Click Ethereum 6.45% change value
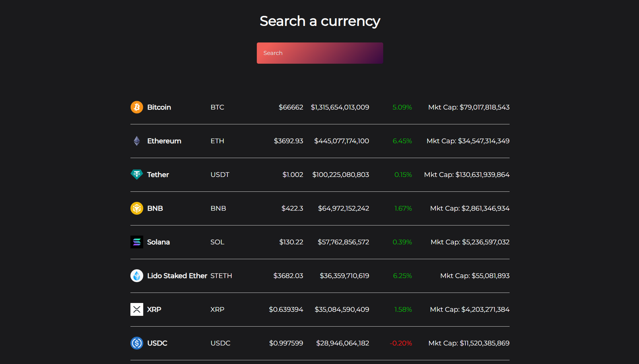Screen dimensions: 639x364 tap(402, 141)
